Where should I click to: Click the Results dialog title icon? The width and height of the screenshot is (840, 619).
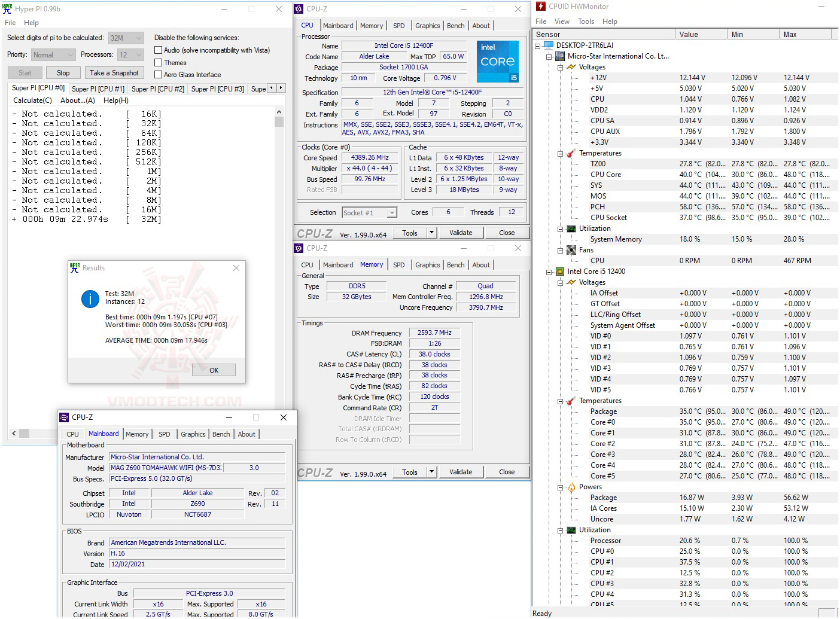75,268
